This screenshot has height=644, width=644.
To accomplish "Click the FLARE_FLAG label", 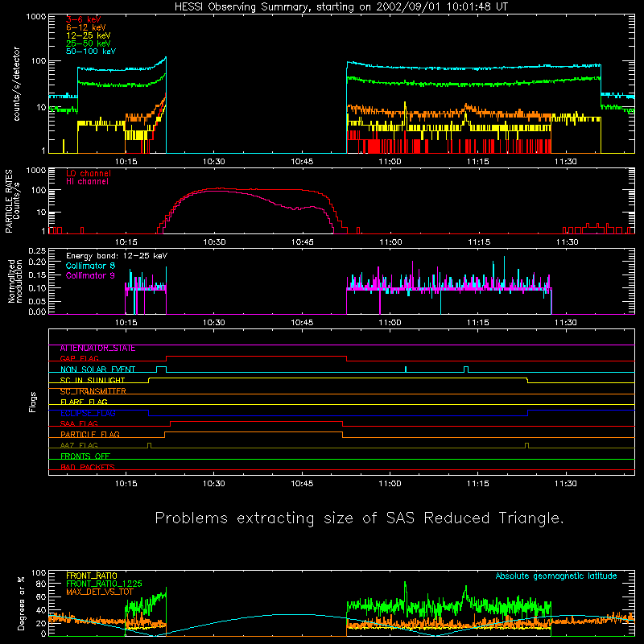I will pos(84,402).
